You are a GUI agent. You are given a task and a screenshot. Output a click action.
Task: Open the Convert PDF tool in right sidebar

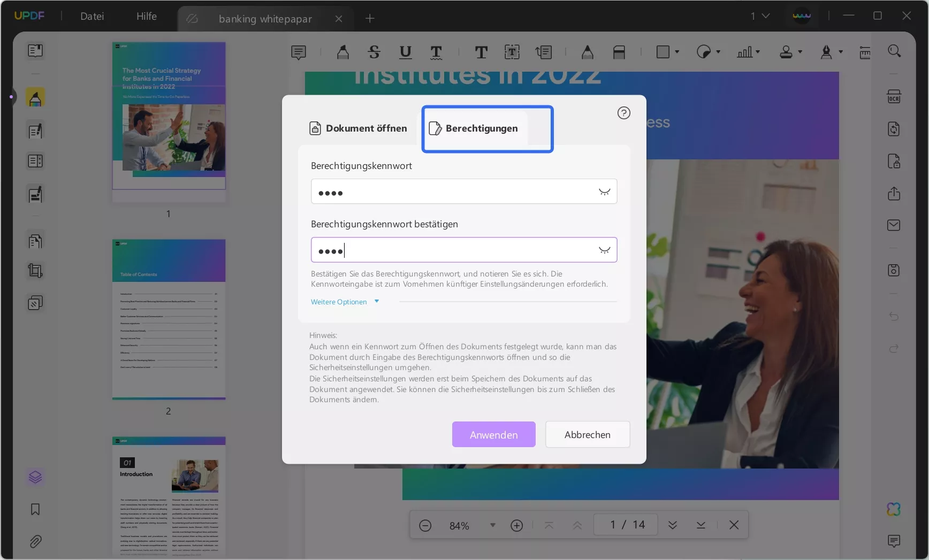click(x=894, y=129)
